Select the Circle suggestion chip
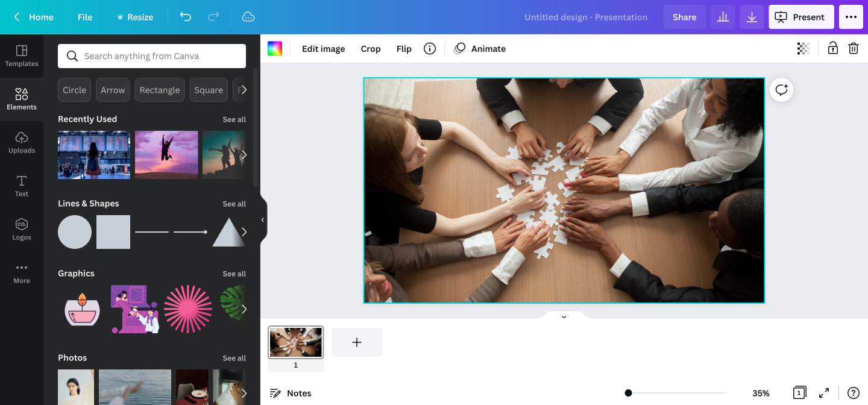Viewport: 868px width, 405px height. click(75, 90)
